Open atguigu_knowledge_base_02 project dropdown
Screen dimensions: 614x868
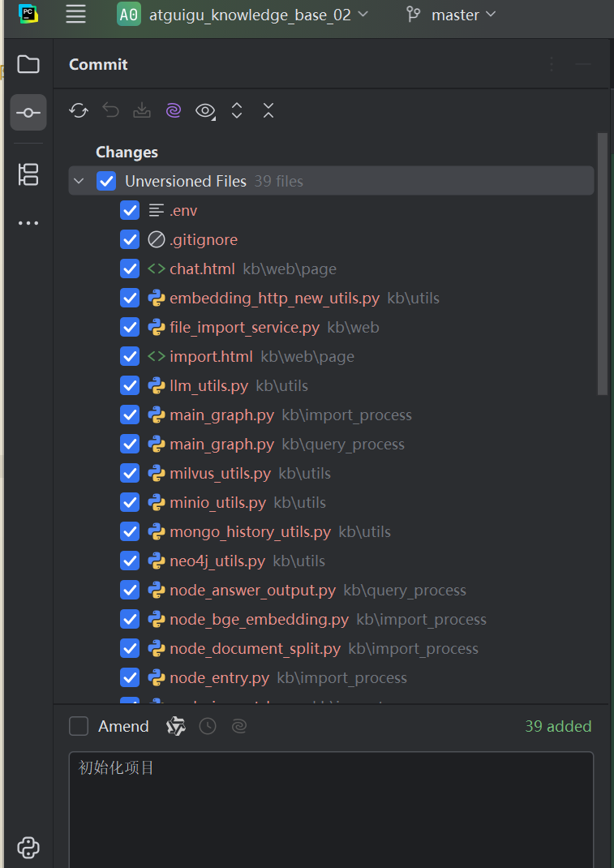click(259, 15)
